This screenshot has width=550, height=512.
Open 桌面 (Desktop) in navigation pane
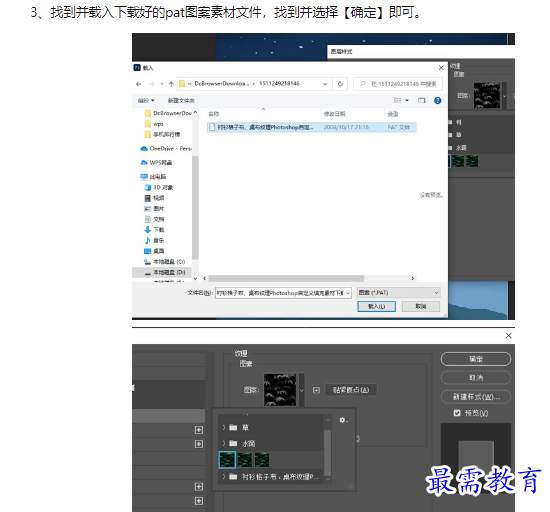click(x=154, y=251)
